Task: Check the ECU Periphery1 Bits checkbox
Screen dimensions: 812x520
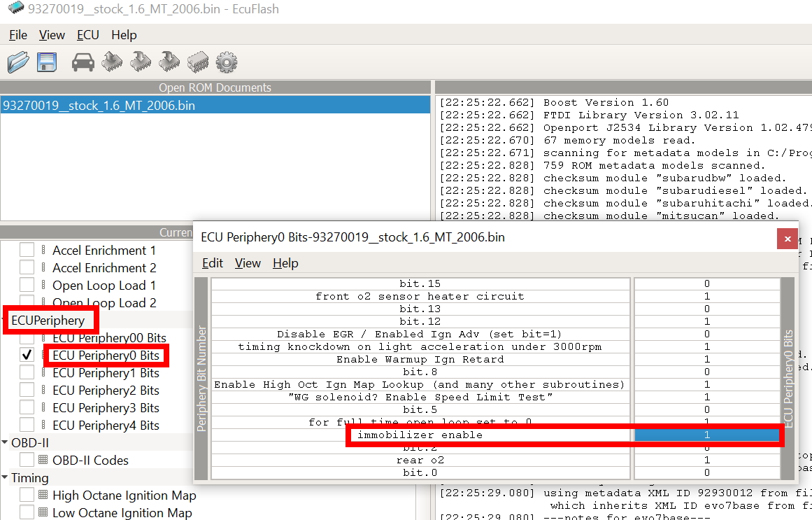Action: (27, 373)
